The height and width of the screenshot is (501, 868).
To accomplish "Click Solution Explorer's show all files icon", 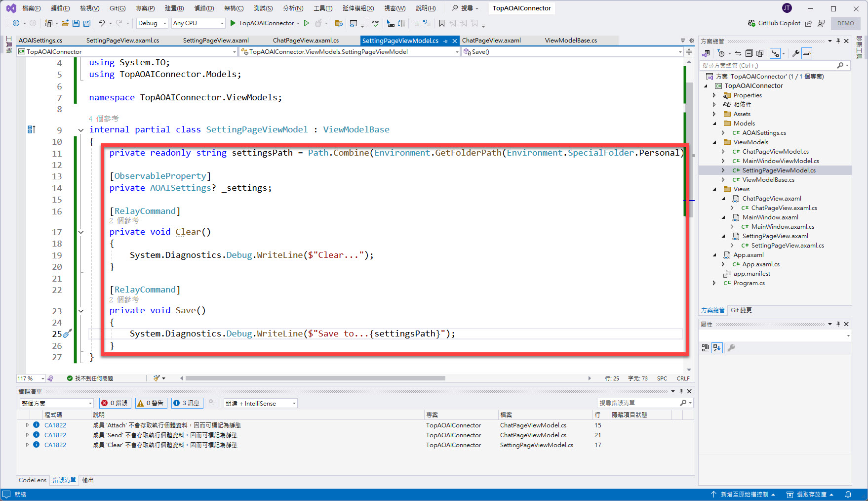I will pyautogui.click(x=760, y=53).
